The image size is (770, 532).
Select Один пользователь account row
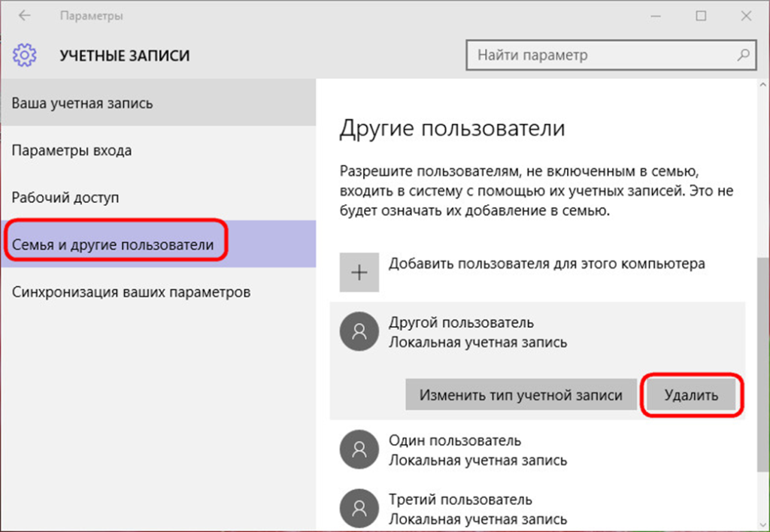(538, 449)
